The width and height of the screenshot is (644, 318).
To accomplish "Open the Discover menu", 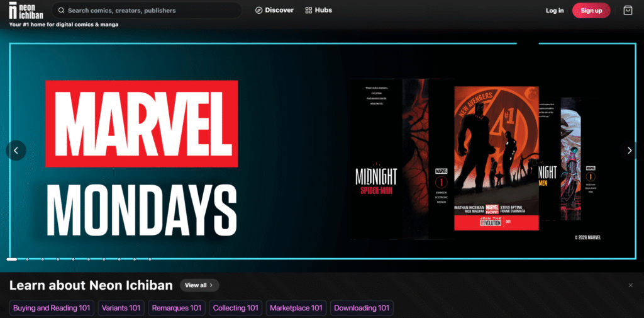I will [274, 10].
